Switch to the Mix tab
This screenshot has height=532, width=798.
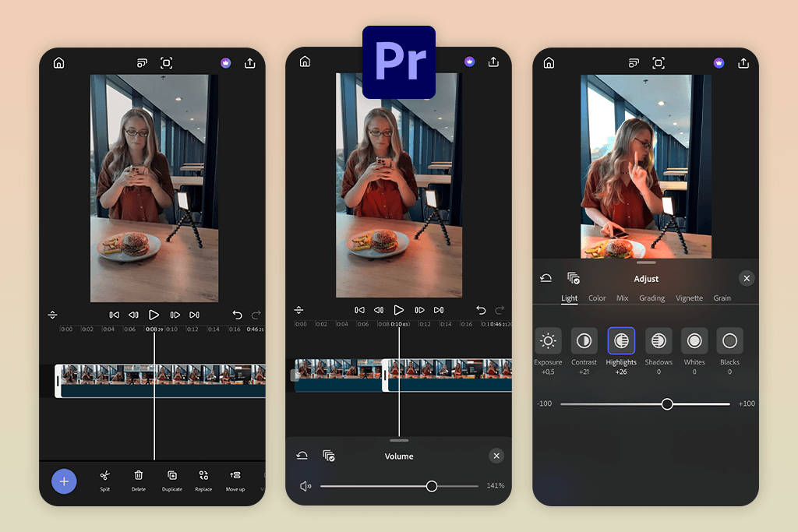623,298
